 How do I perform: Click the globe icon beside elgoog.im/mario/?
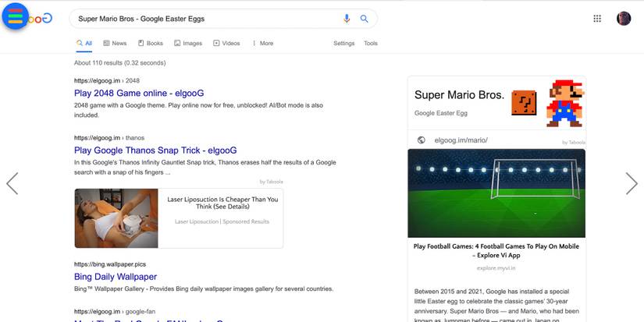click(421, 140)
